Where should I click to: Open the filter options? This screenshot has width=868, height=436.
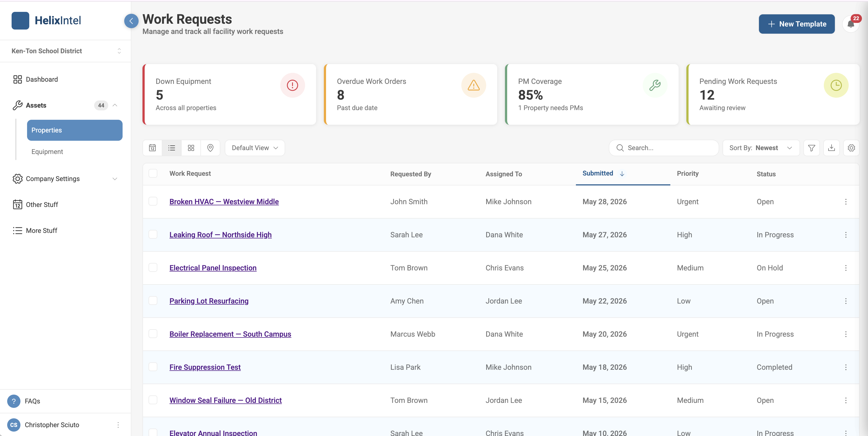(x=811, y=148)
